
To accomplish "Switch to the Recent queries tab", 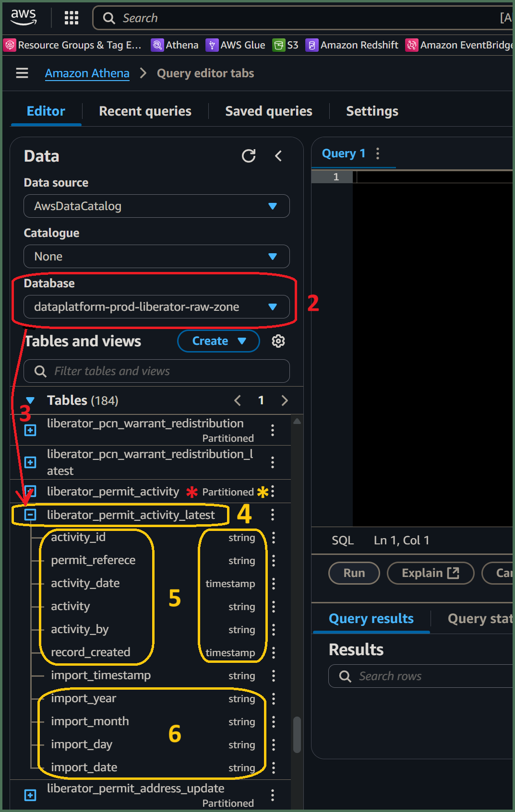I will pos(145,111).
